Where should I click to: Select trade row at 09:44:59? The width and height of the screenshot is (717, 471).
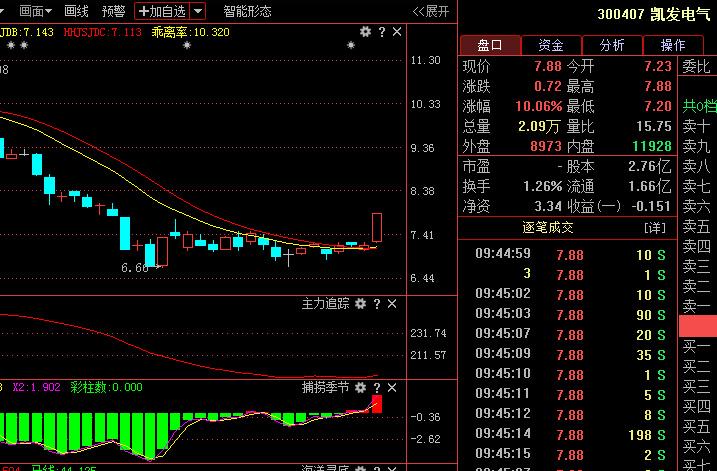[x=567, y=254]
